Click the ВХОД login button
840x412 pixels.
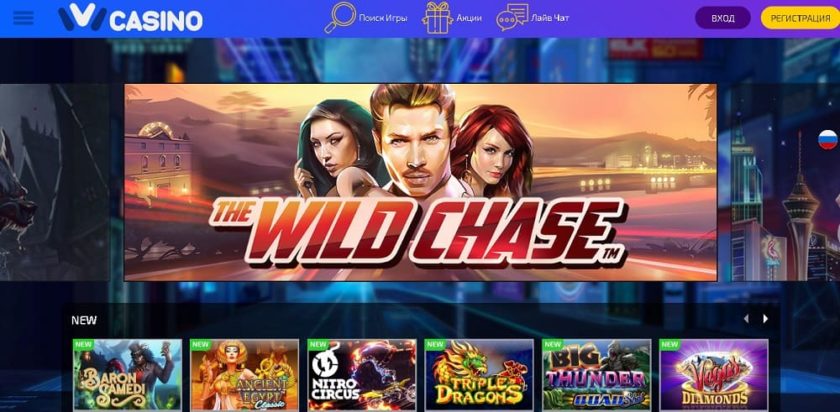723,18
